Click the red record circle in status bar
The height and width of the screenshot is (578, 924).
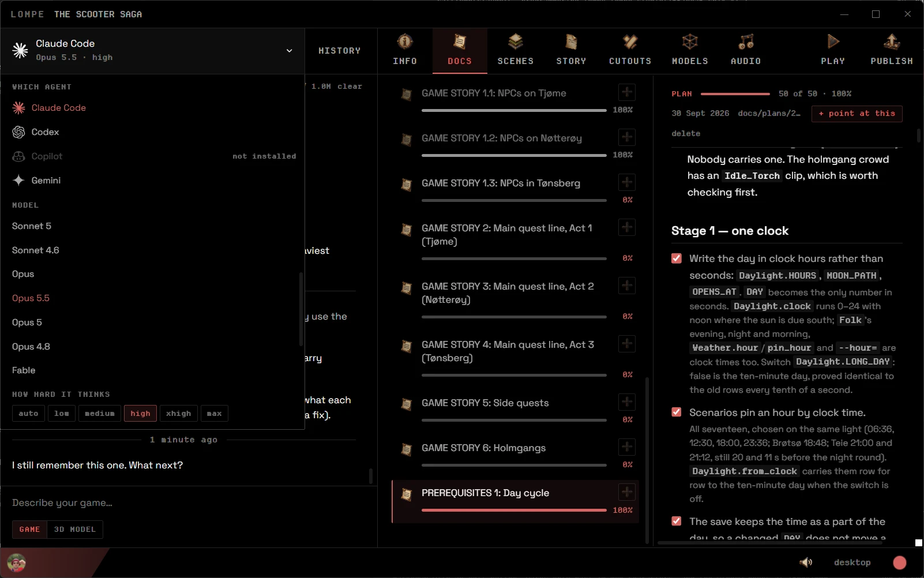(900, 562)
